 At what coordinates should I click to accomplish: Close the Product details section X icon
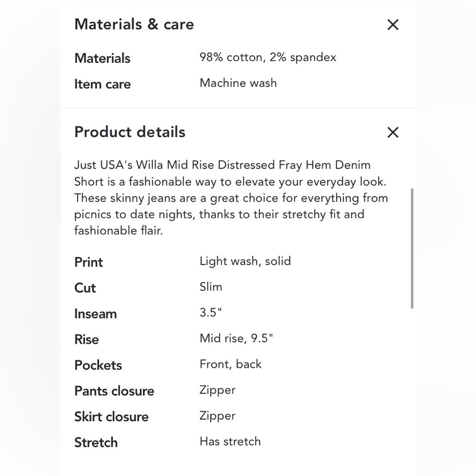pyautogui.click(x=393, y=132)
